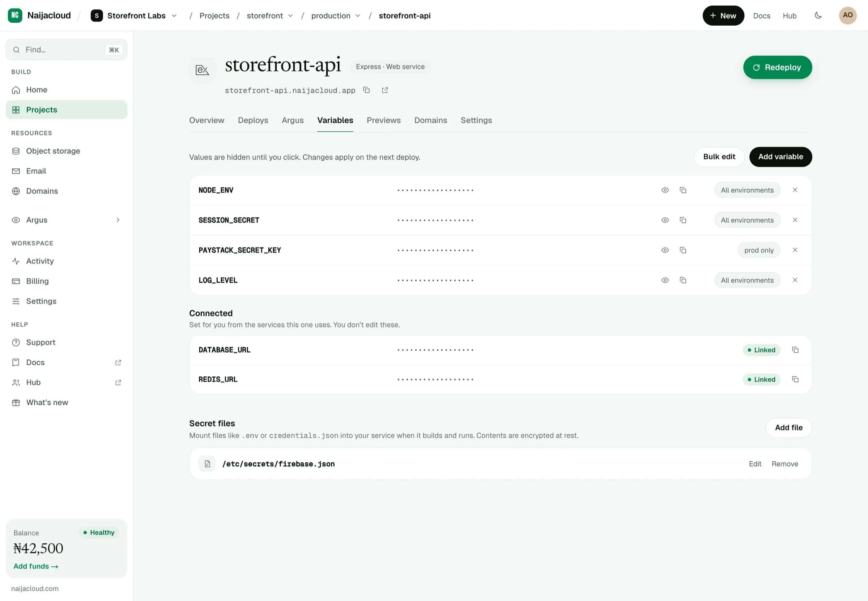Delete the LOG_LEVEL variable
Screen dimensions: 868x601
point(795,280)
